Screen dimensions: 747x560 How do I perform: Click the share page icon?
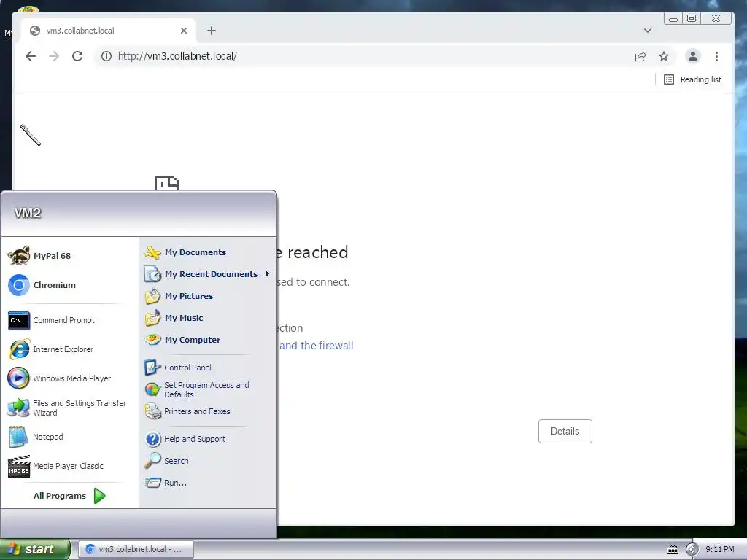(640, 56)
